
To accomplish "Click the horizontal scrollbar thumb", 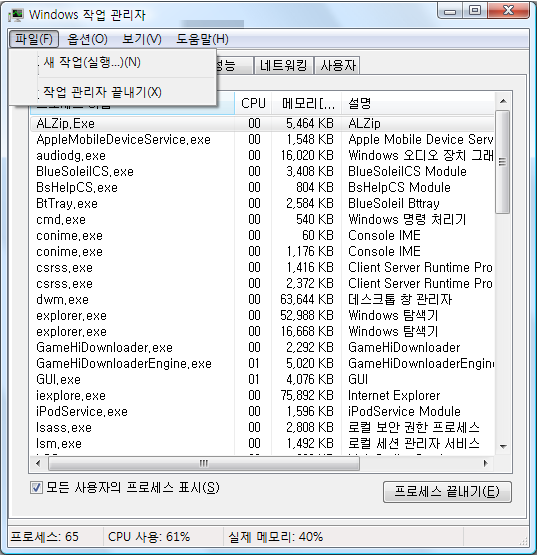I will point(204,463).
